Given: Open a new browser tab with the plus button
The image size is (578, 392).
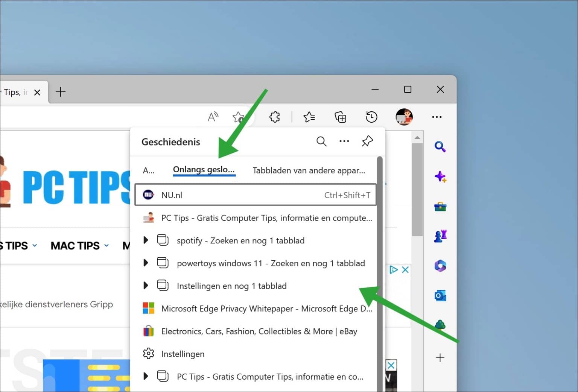Looking at the screenshot, I should (x=61, y=92).
